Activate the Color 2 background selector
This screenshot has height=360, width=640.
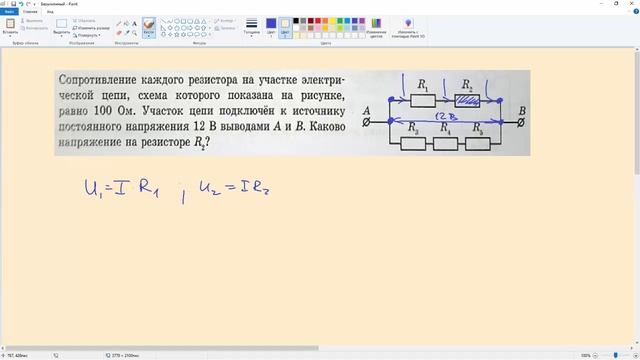coord(285,27)
